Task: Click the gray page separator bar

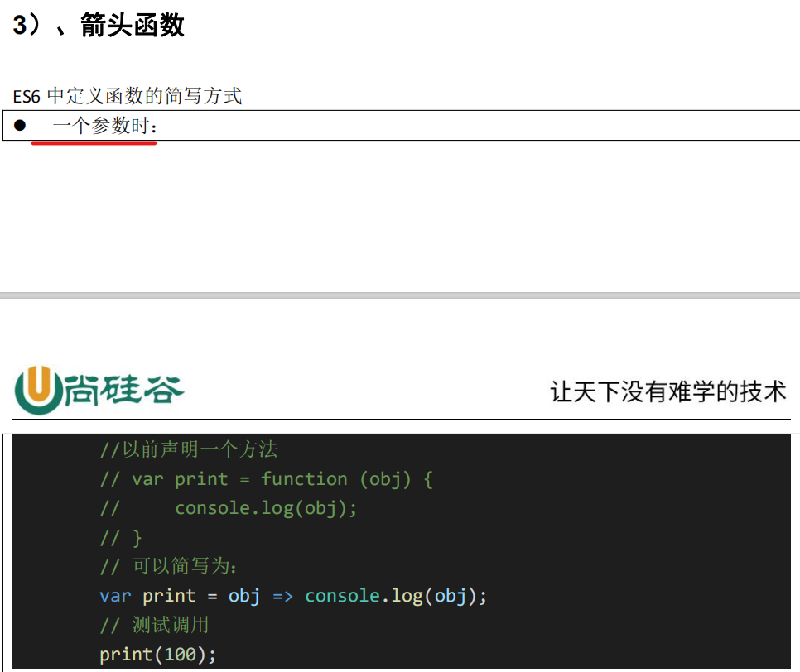Action: point(400,295)
